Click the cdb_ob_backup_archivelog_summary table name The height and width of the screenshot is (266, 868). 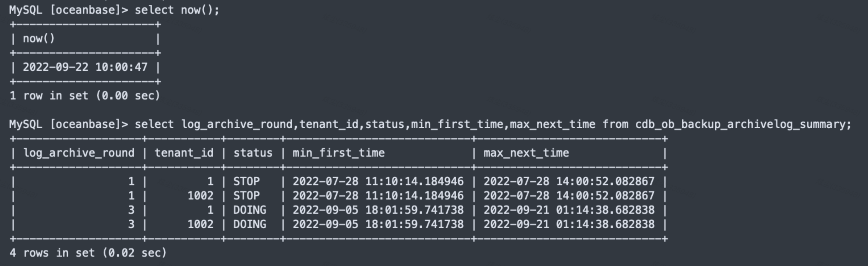(743, 124)
